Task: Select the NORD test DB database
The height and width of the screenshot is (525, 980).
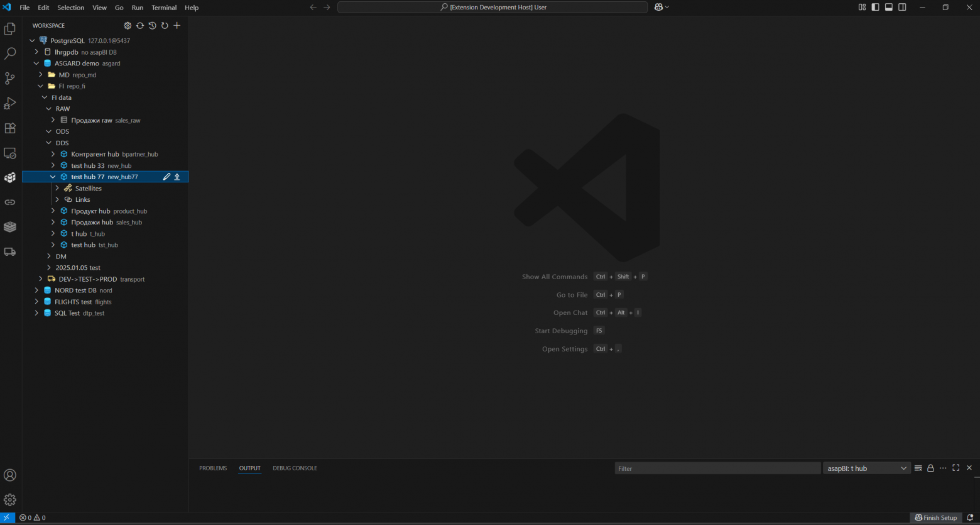Action: tap(105, 290)
